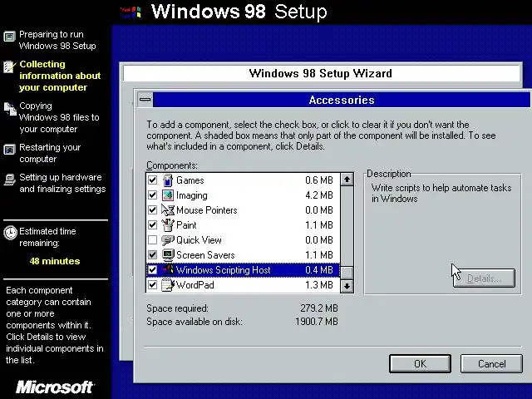
Task: Click the Details... button
Action: 484,278
